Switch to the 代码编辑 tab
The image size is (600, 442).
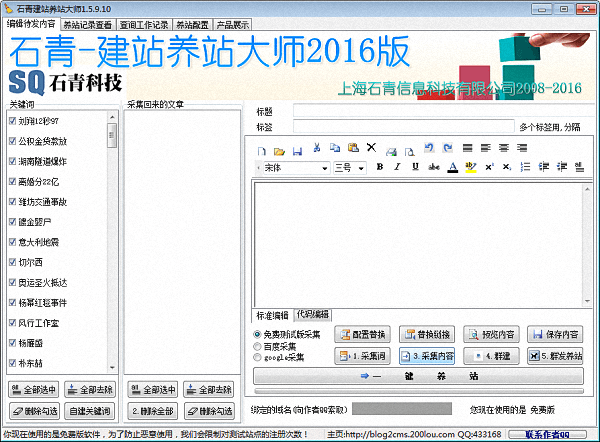pyautogui.click(x=313, y=314)
